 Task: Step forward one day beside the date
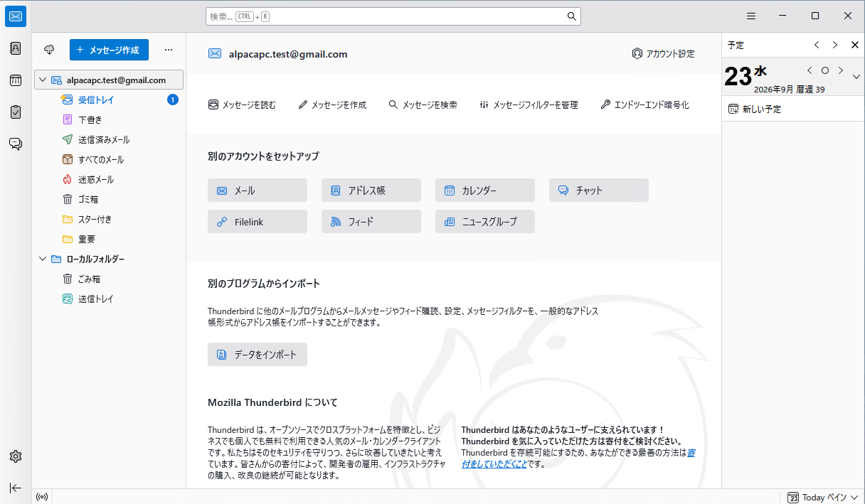pos(841,70)
